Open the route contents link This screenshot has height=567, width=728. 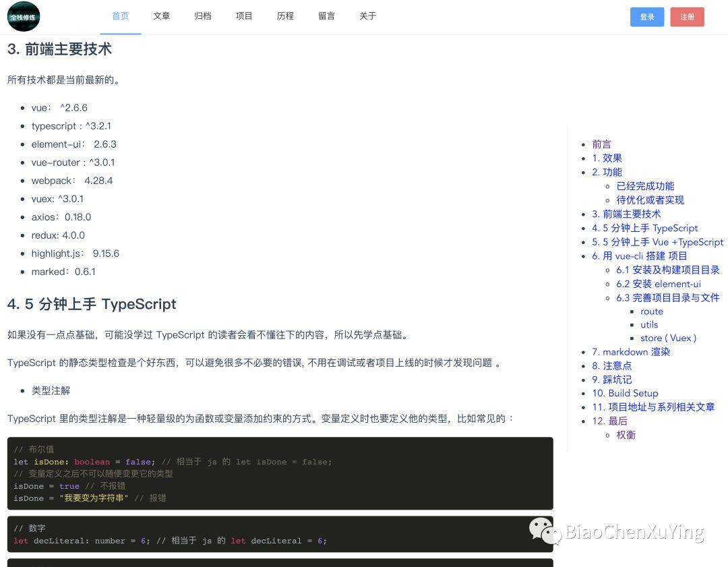tap(652, 311)
